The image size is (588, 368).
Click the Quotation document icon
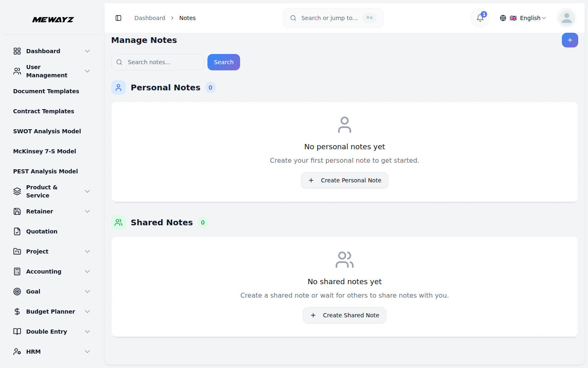pos(17,231)
